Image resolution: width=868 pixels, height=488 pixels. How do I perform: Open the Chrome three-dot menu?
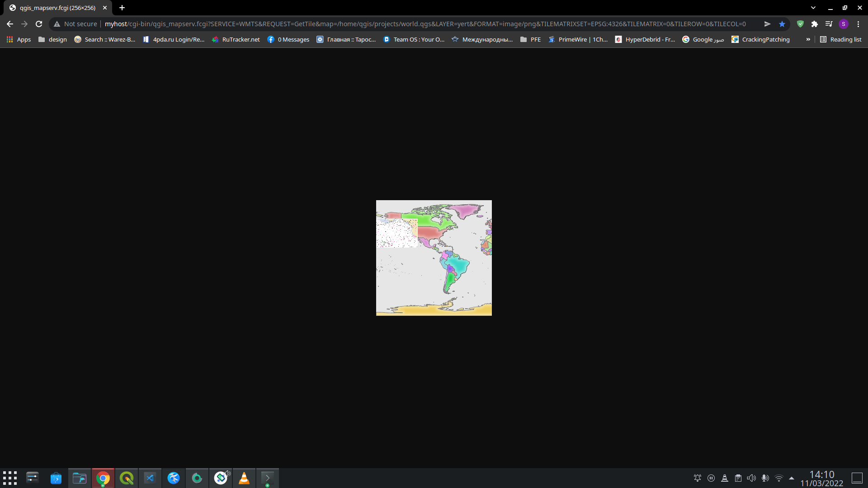[x=858, y=24]
